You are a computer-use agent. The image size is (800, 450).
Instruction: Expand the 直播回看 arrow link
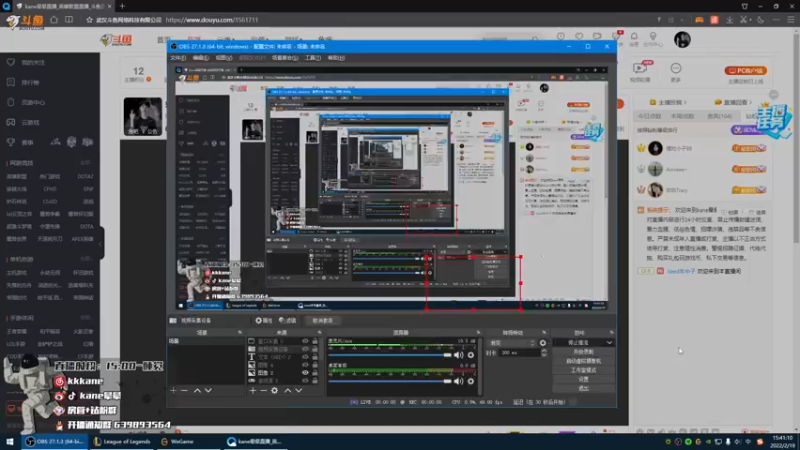point(750,102)
